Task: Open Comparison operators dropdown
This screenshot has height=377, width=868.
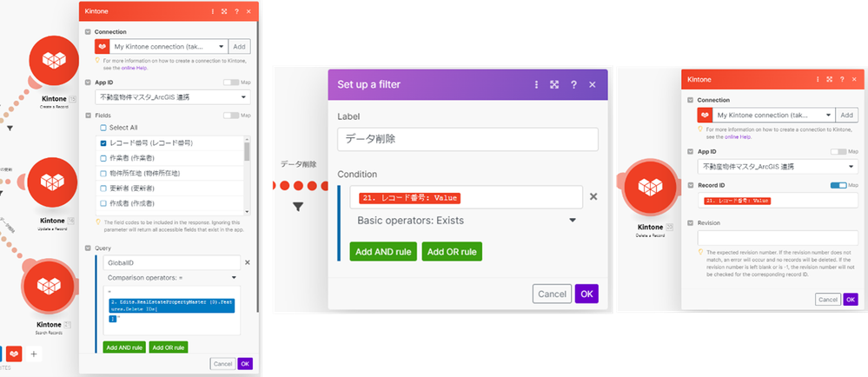Action: 172,277
